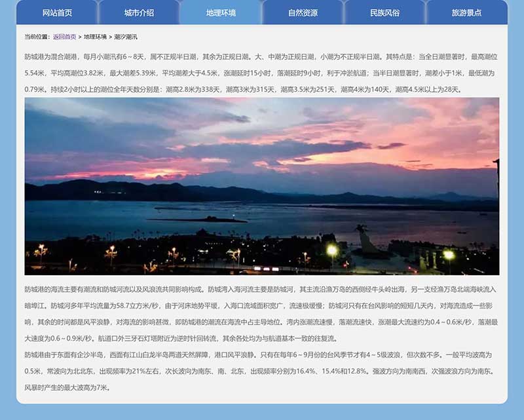
Task: Click the paragraph beginning 防城港的海流主要有潮流
Action: coord(261,313)
